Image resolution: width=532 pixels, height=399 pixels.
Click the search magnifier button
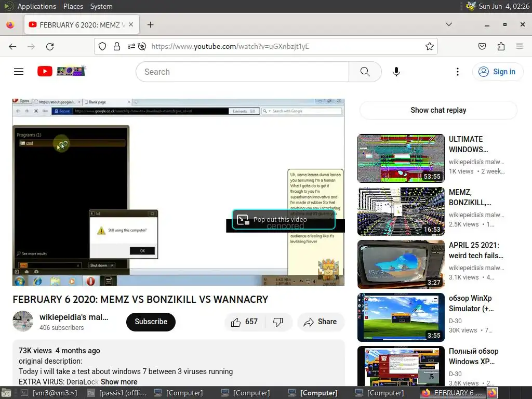tap(365, 72)
